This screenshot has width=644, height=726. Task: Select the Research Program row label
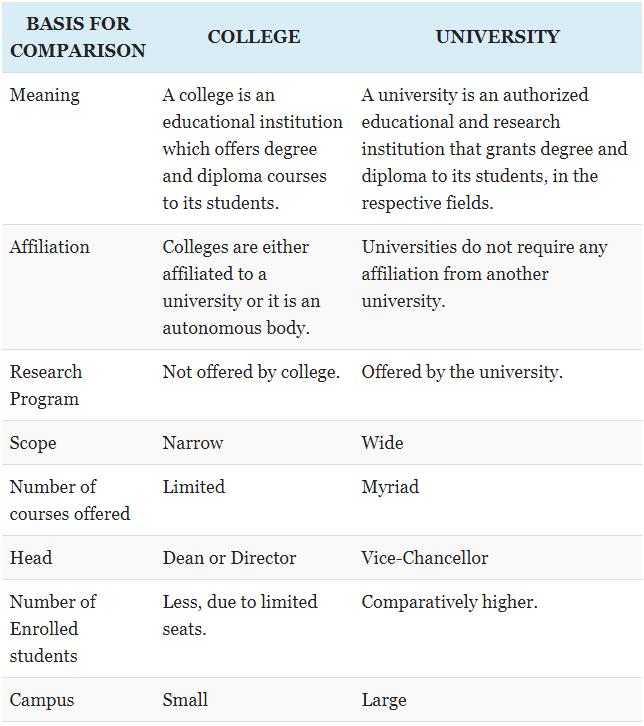pos(46,385)
